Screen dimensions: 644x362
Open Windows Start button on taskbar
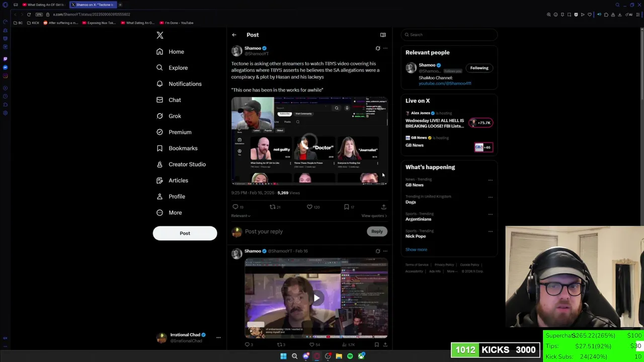click(x=283, y=356)
